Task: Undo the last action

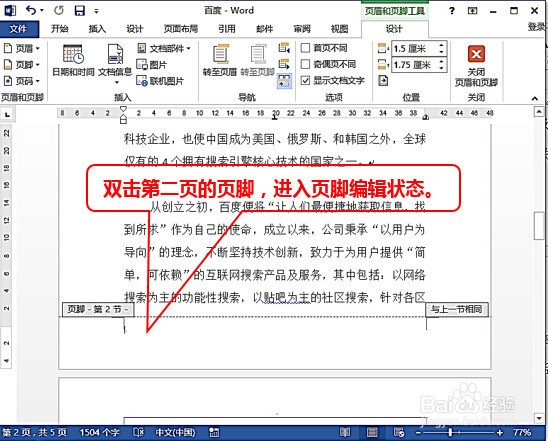Action: point(31,10)
